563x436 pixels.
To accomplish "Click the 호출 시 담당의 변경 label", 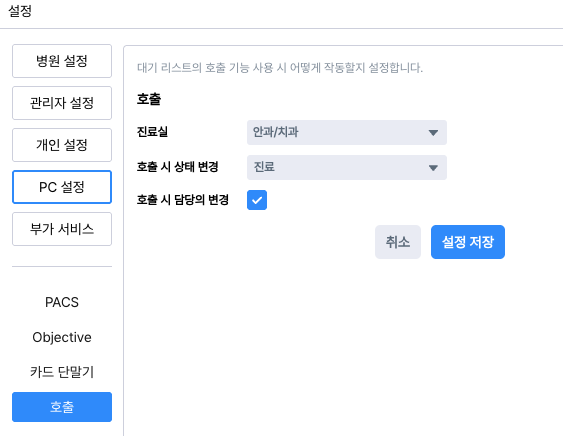I will (183, 200).
